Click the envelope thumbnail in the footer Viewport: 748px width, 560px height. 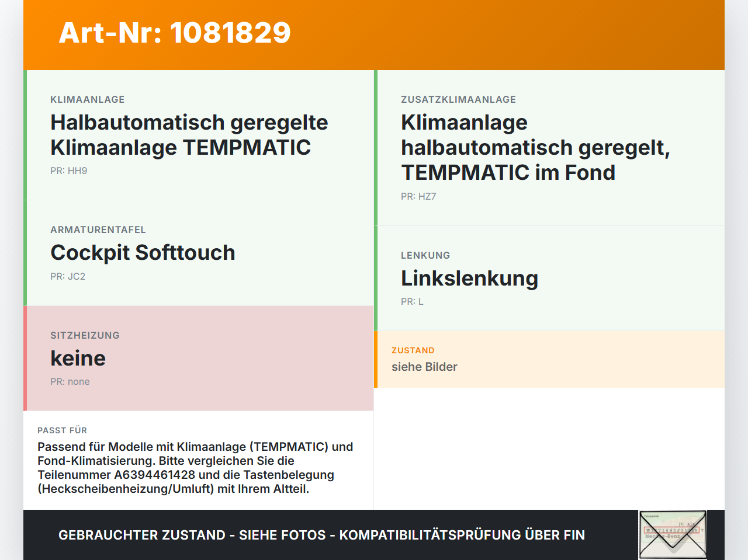pos(673,535)
